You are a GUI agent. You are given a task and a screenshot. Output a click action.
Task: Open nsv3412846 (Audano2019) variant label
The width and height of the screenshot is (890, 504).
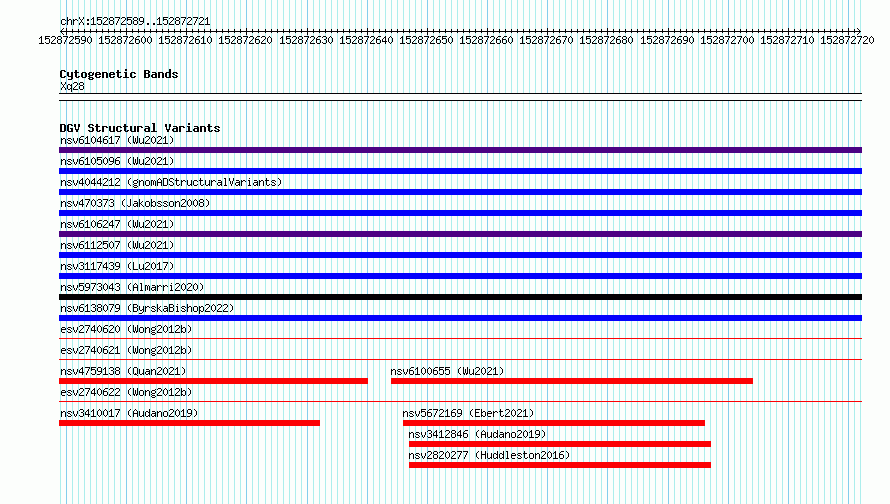click(x=477, y=434)
